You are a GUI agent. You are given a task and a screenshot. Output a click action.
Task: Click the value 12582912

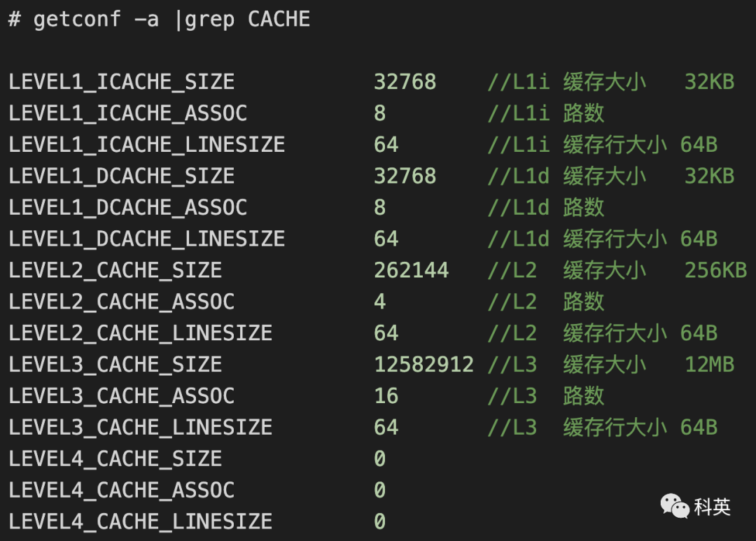click(x=423, y=365)
